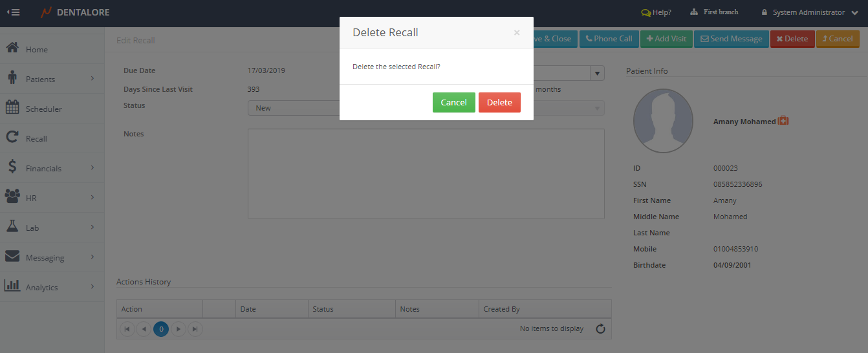Viewport: 868px width, 353px height.
Task: Click the Dentalore logo icon
Action: (46, 12)
